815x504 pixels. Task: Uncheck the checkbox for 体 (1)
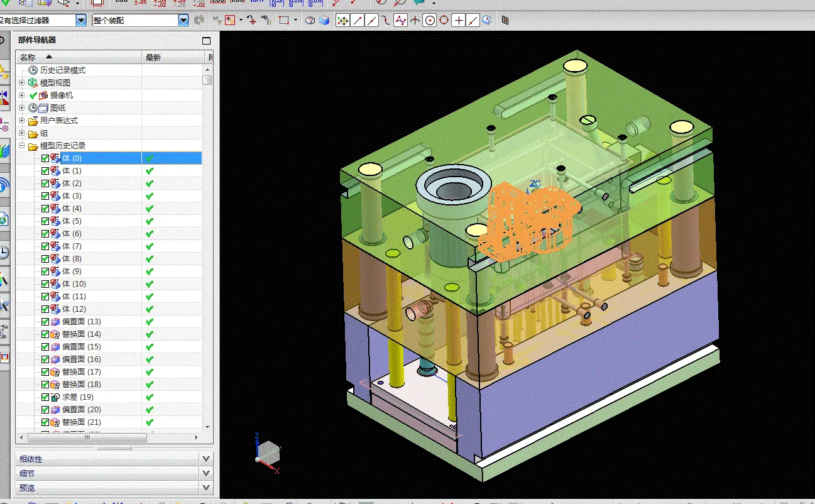coord(45,171)
